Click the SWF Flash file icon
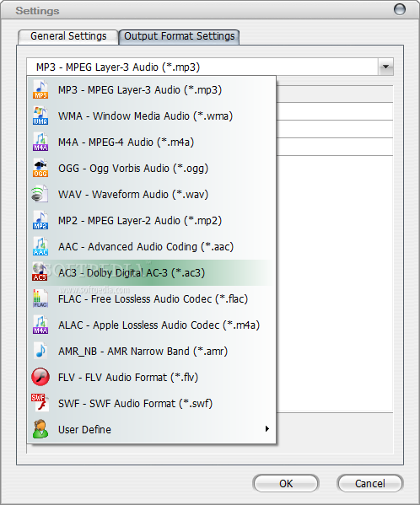Image resolution: width=420 pixels, height=505 pixels. (x=40, y=403)
